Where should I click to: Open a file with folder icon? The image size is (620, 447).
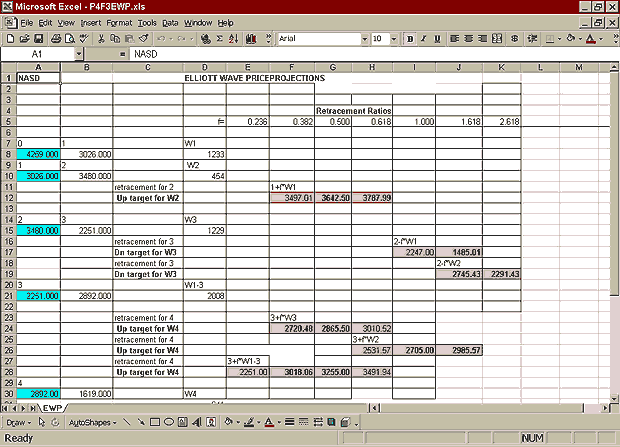coord(24,38)
